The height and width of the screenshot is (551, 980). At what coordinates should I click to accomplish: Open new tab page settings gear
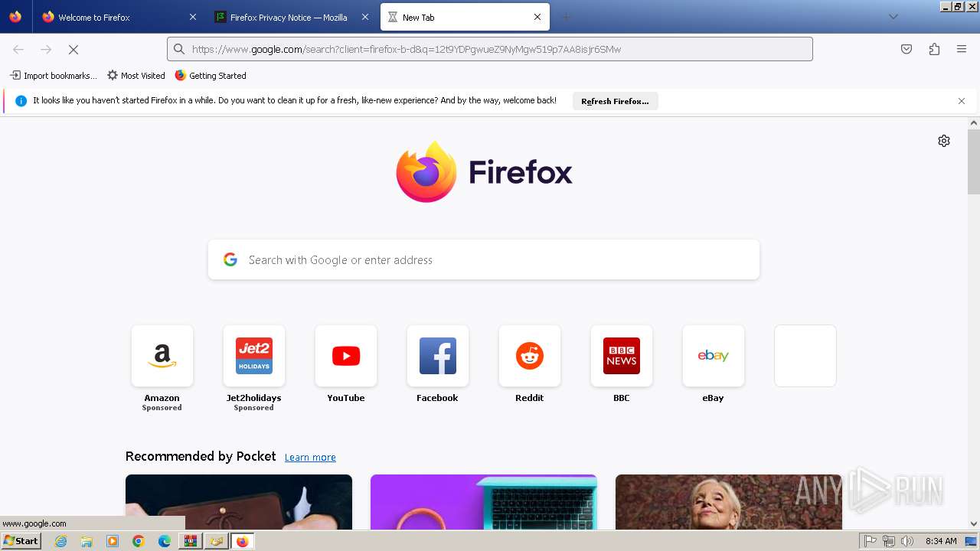pos(944,141)
